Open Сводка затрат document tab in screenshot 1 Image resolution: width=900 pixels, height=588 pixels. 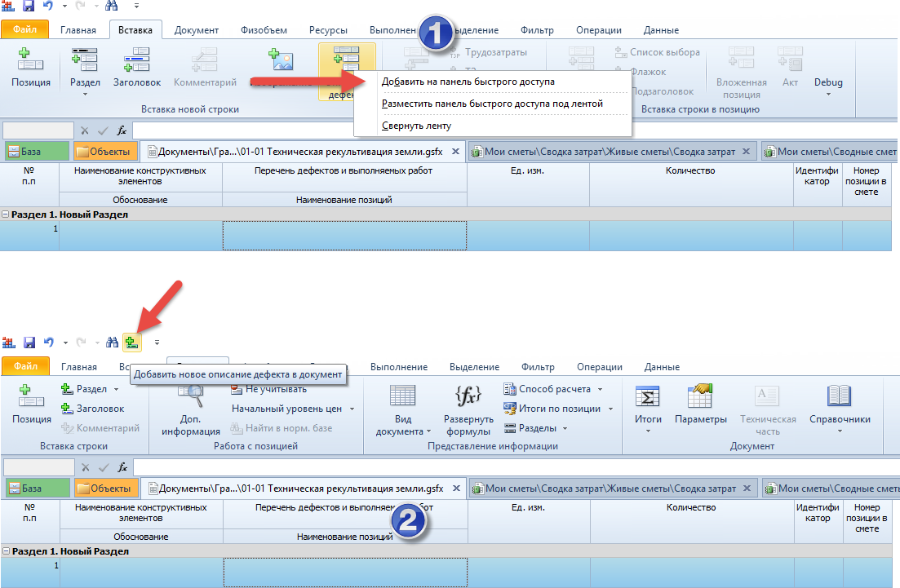click(x=612, y=152)
